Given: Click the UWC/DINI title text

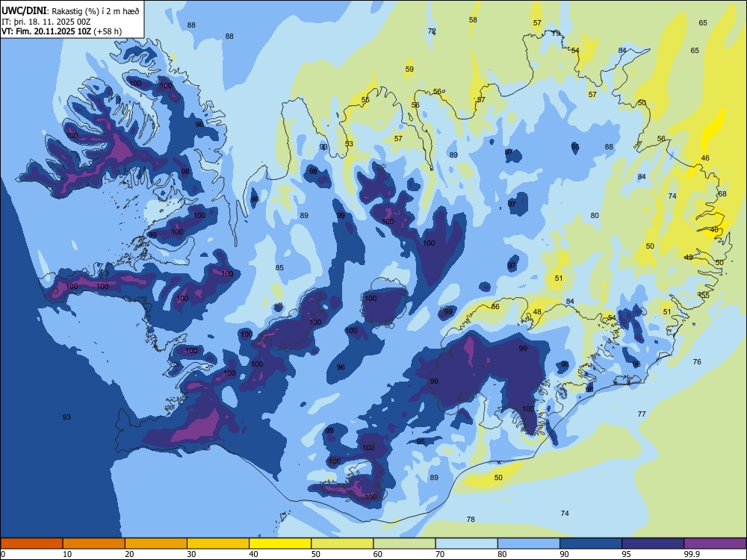Looking at the screenshot, I should 24,10.
